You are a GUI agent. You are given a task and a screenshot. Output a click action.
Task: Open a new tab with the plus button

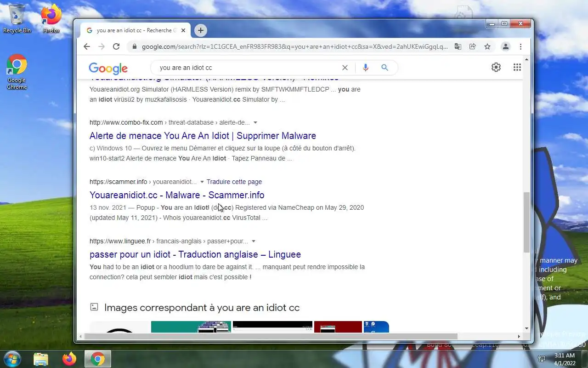click(x=200, y=30)
